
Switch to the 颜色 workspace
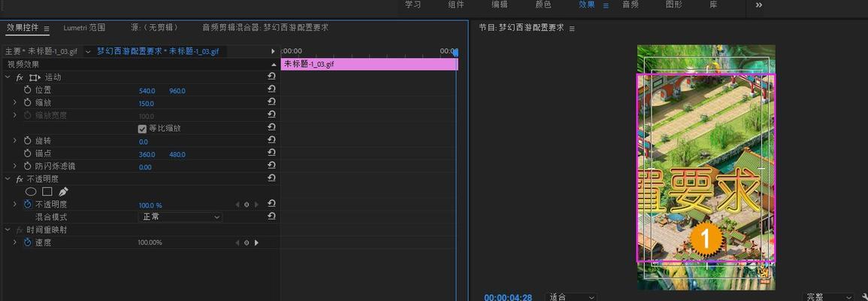pyautogui.click(x=543, y=5)
